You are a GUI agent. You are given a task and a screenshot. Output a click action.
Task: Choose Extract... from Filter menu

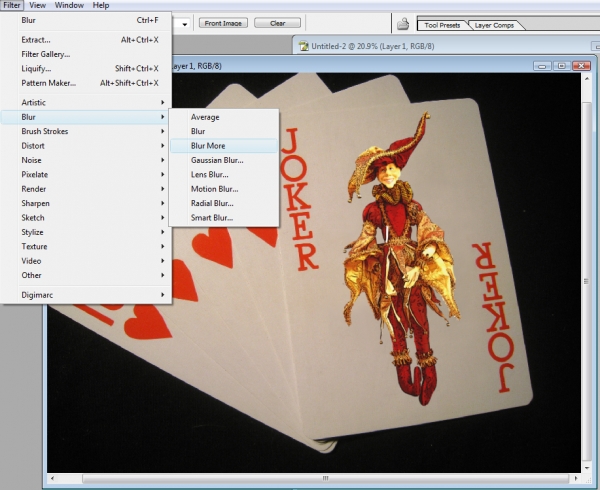point(86,40)
